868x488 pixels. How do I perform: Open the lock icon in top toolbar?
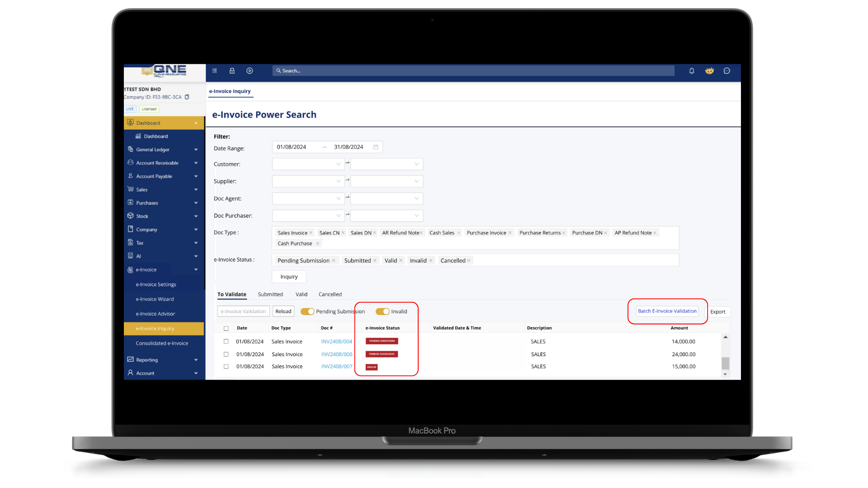coord(232,71)
